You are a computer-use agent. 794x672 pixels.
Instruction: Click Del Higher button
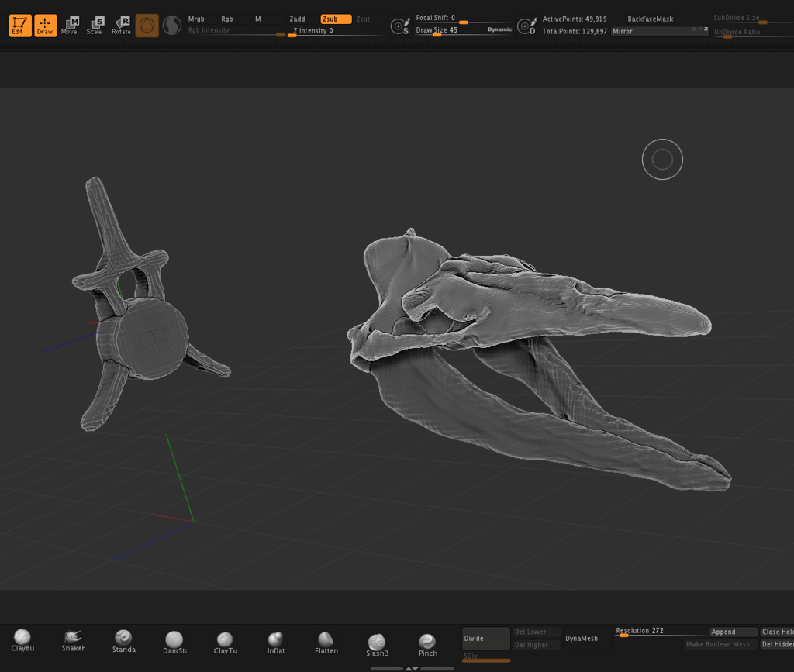tap(537, 645)
